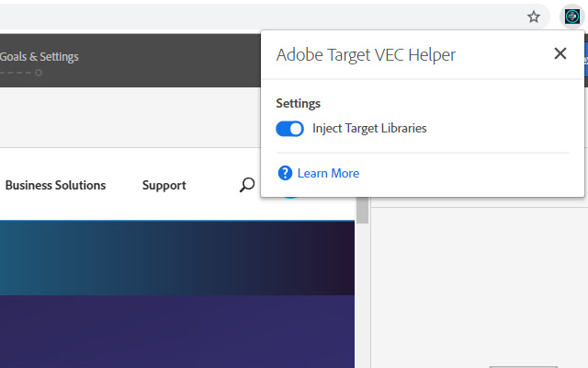The image size is (588, 368).
Task: Click the teal gradient hero banner
Action: (x=176, y=258)
